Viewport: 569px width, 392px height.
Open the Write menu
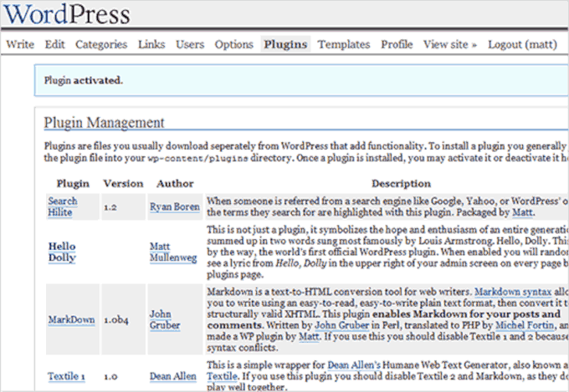20,44
